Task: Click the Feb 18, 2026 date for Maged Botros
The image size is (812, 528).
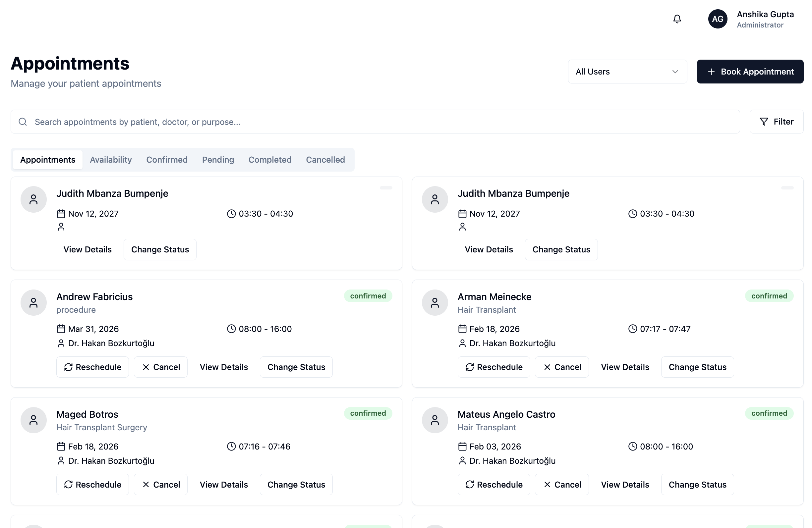Action: pyautogui.click(x=93, y=447)
